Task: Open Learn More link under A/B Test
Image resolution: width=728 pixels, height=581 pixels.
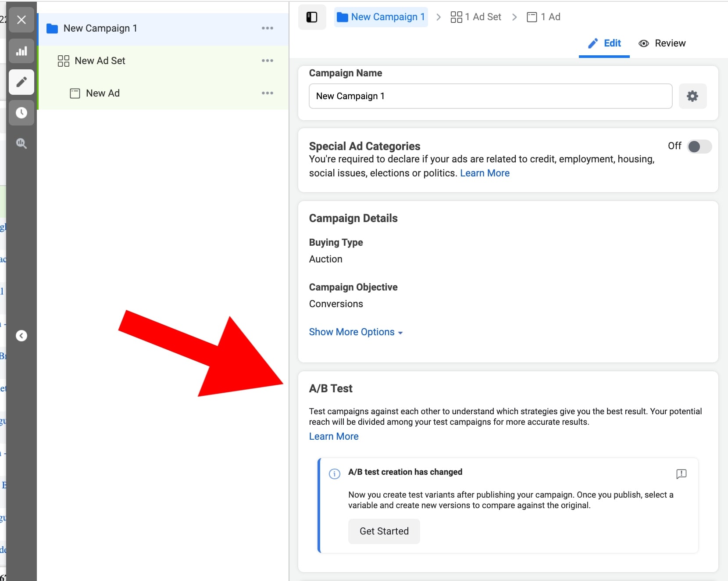Action: point(334,437)
